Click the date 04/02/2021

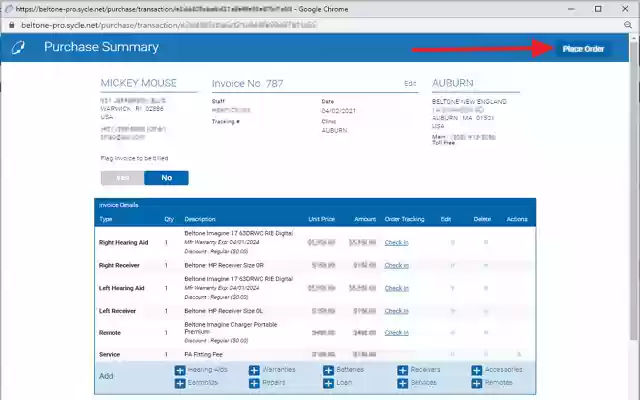[338, 111]
